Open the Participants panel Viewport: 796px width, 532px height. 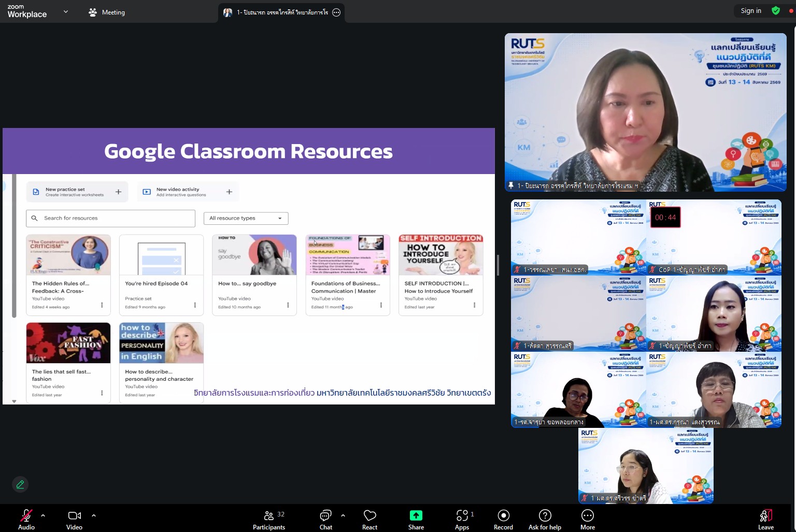269,520
